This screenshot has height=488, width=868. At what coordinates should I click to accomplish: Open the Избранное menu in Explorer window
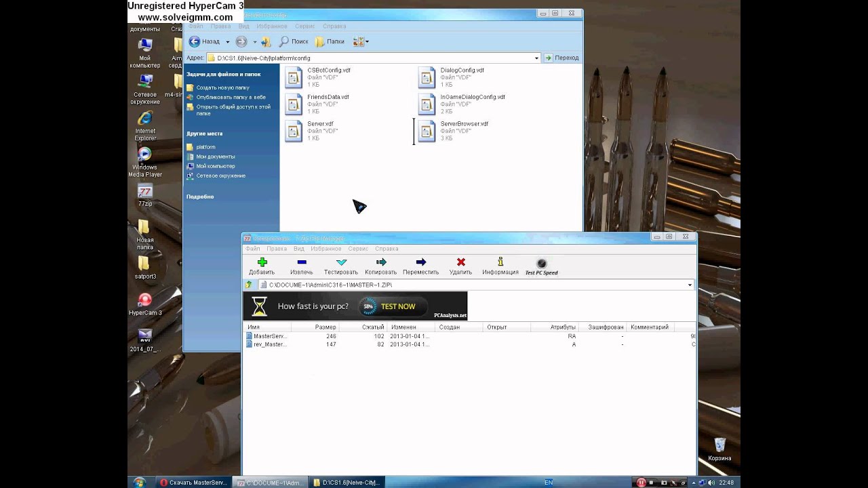tap(272, 26)
